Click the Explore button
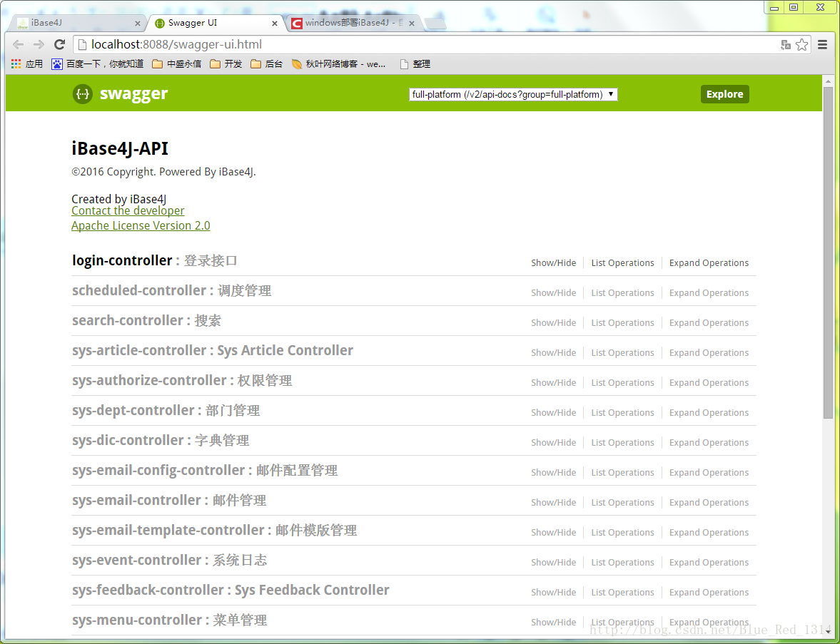This screenshot has width=840, height=644. tap(724, 93)
